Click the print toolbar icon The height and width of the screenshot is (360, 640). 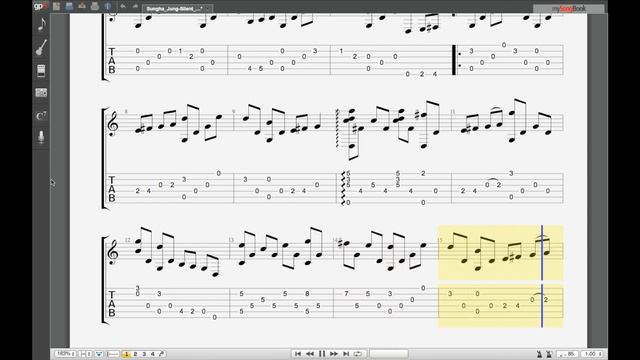click(x=95, y=6)
